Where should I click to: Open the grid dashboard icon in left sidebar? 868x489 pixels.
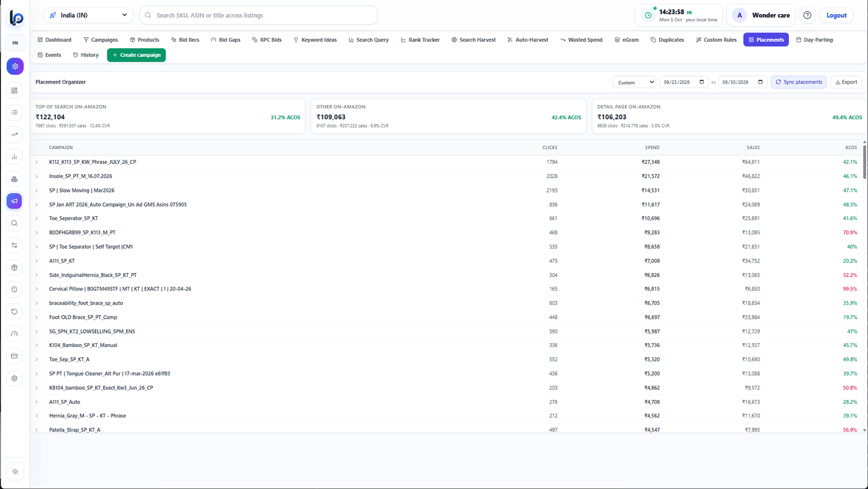(15, 91)
